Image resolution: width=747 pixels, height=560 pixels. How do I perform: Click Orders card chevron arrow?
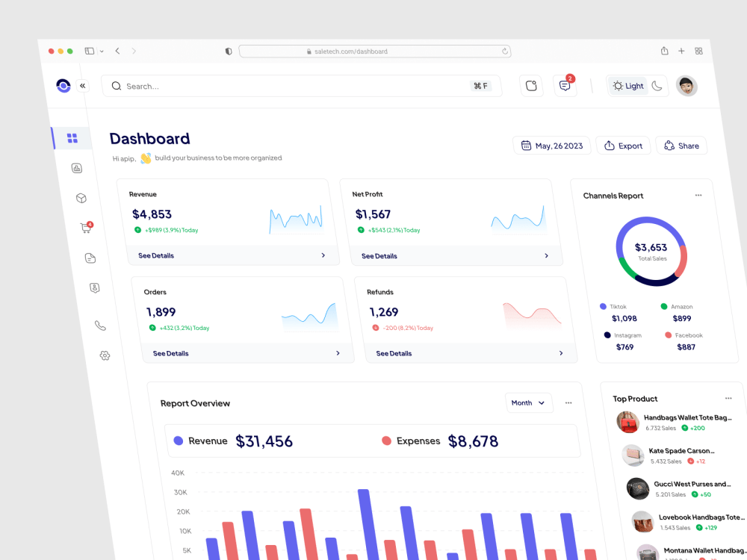click(x=338, y=353)
